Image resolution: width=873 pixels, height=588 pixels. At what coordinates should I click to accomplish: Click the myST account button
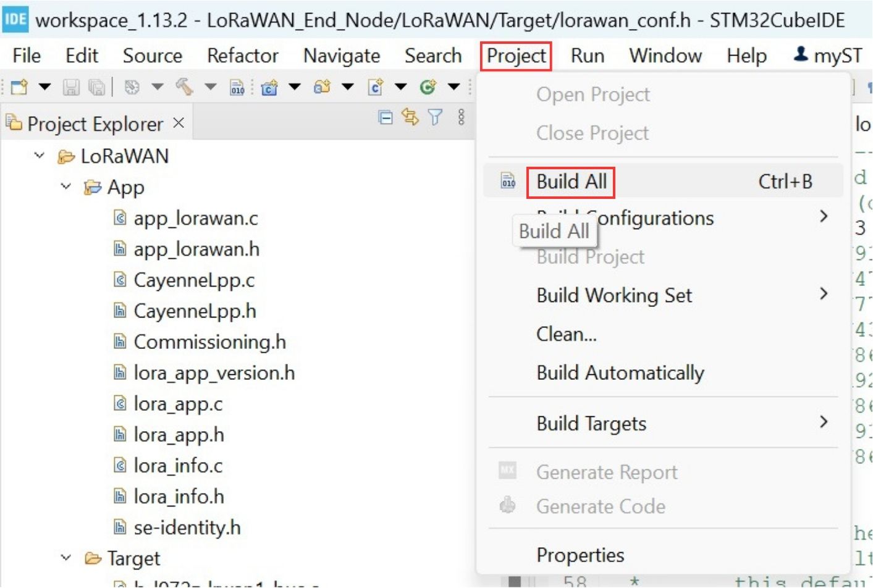click(828, 56)
